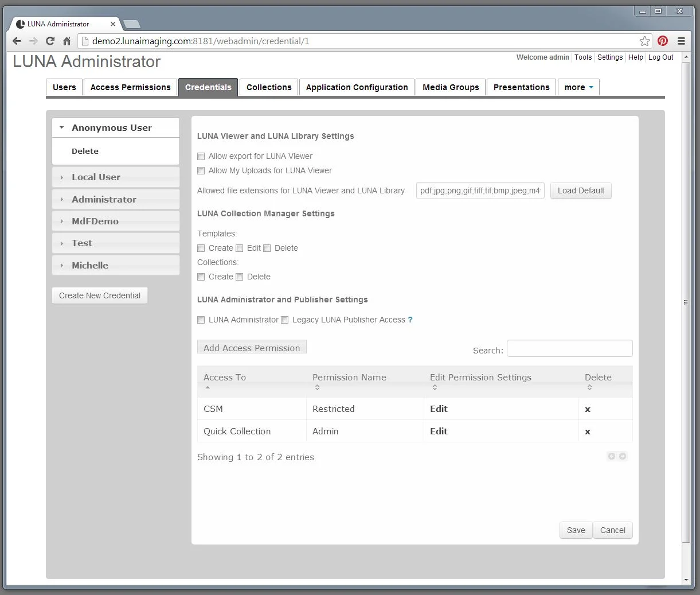Save the credential settings
This screenshot has height=595, width=700.
(x=576, y=530)
